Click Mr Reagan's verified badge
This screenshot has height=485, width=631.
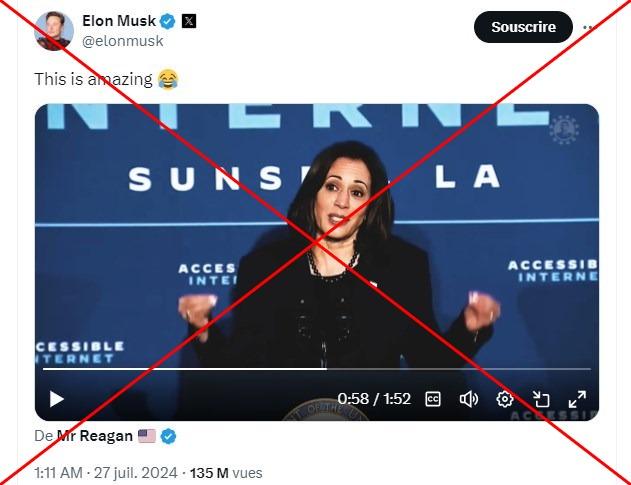168,436
